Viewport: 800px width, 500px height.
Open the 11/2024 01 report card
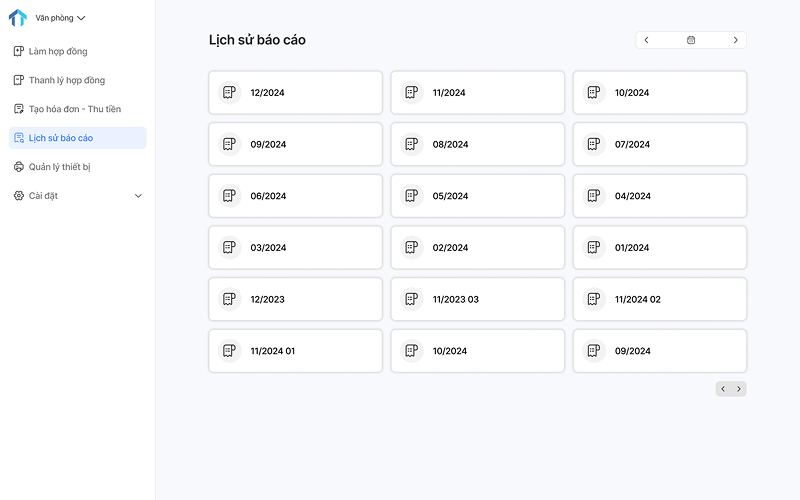coord(295,351)
